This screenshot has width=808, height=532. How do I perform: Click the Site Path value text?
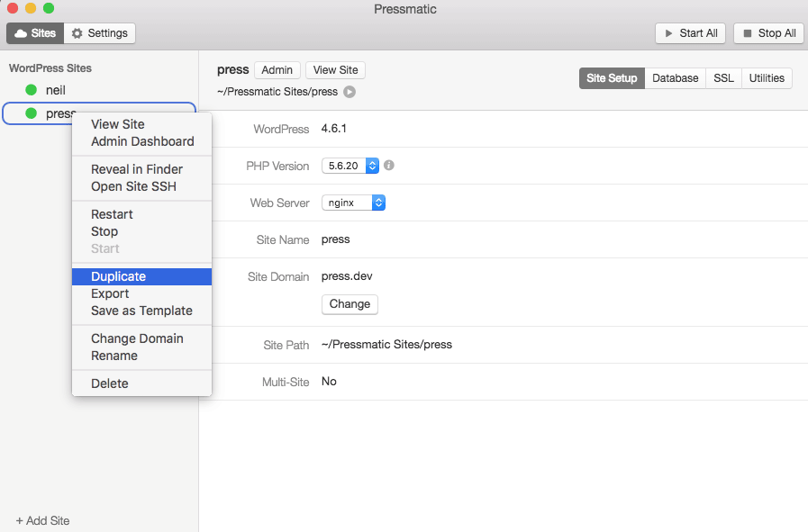tap(386, 345)
